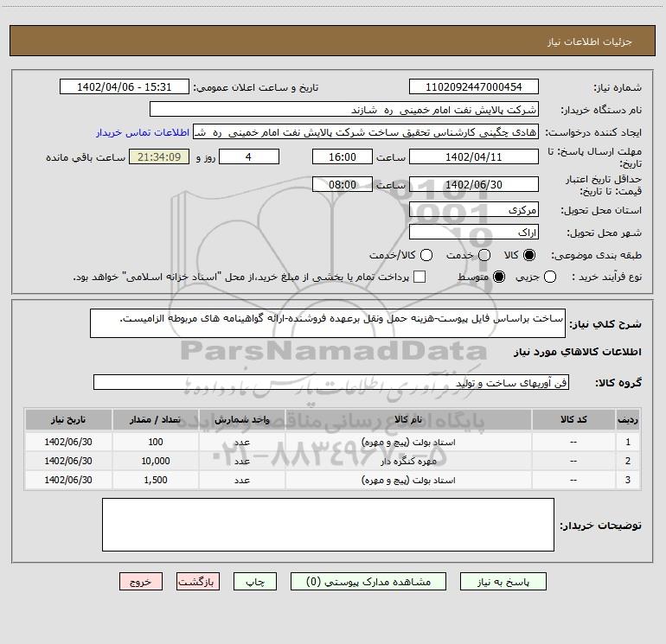This screenshot has width=666, height=644.
Task: Click the شرح کلی نیاز description box
Action: coord(328,323)
